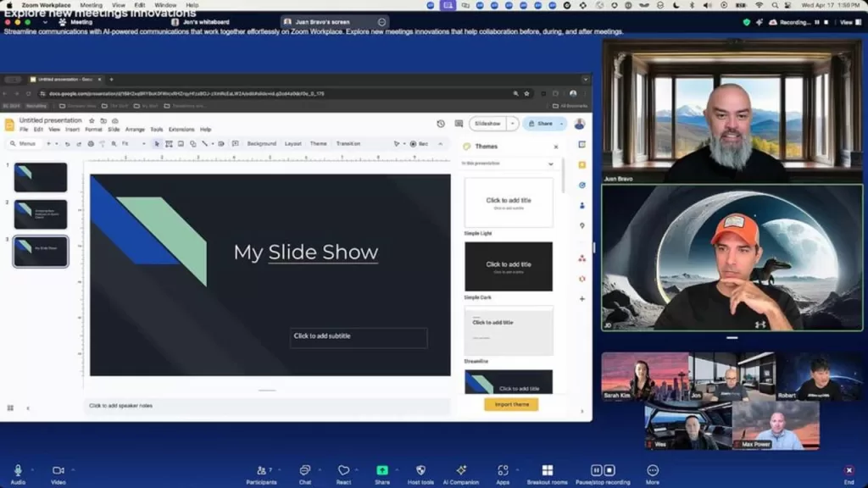This screenshot has height=488, width=868.
Task: Open grid view icon below filmstrip
Action: pos(10,408)
